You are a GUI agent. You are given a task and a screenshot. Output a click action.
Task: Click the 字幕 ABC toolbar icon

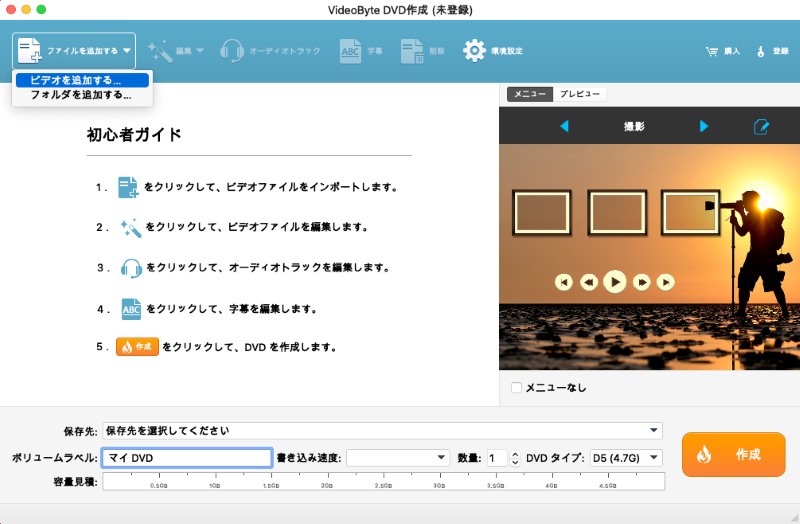351,51
